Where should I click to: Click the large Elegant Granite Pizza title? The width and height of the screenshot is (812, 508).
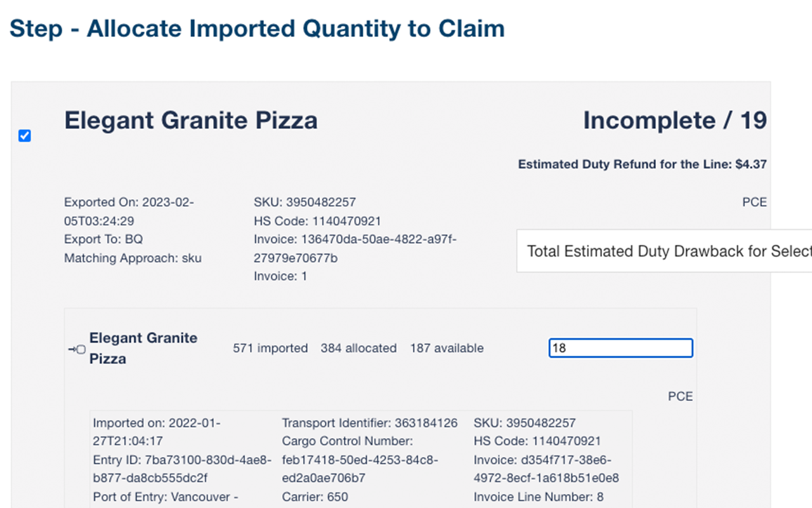point(191,120)
